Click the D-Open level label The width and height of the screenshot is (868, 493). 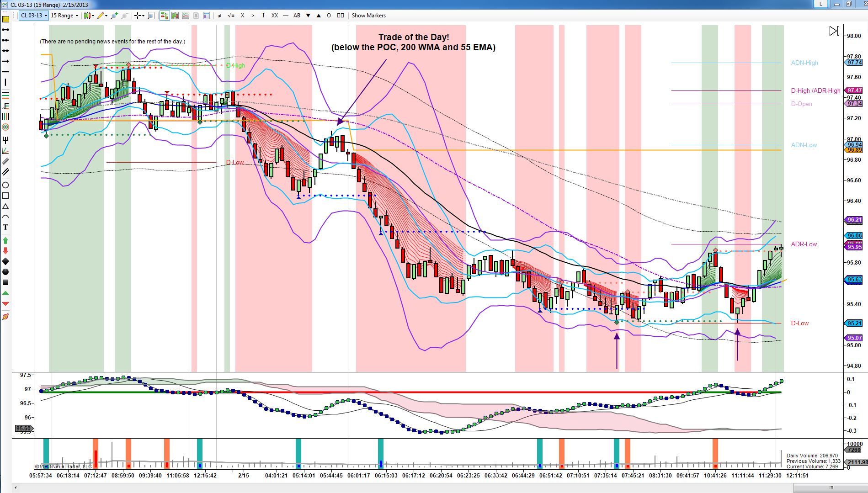[801, 104]
